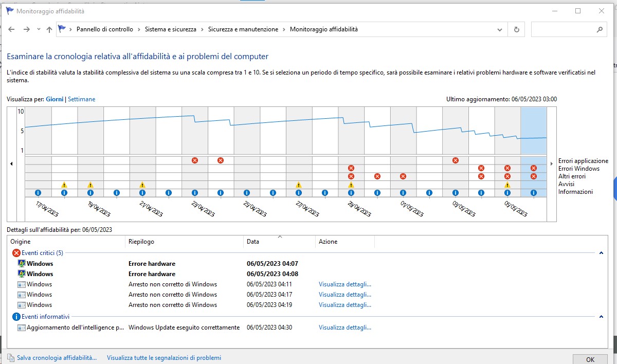
Task: Click 'Salva cronologia affidabilità...' link
Action: point(57,358)
